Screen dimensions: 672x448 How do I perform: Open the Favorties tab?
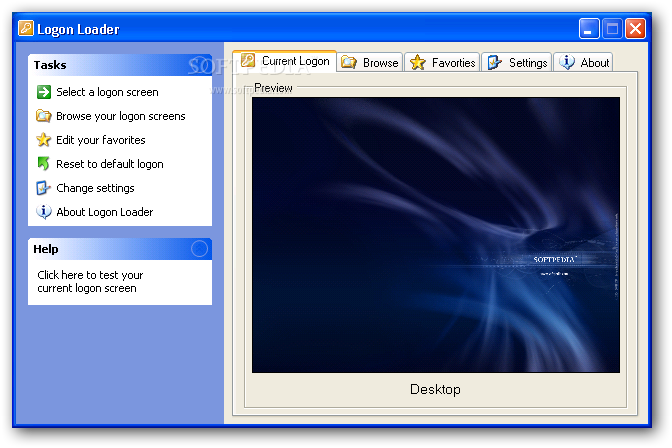[442, 63]
